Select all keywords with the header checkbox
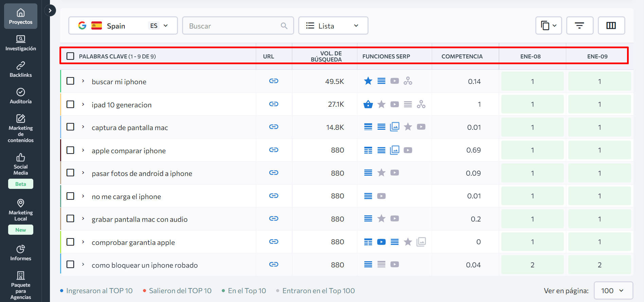This screenshot has height=302, width=644. tap(70, 56)
